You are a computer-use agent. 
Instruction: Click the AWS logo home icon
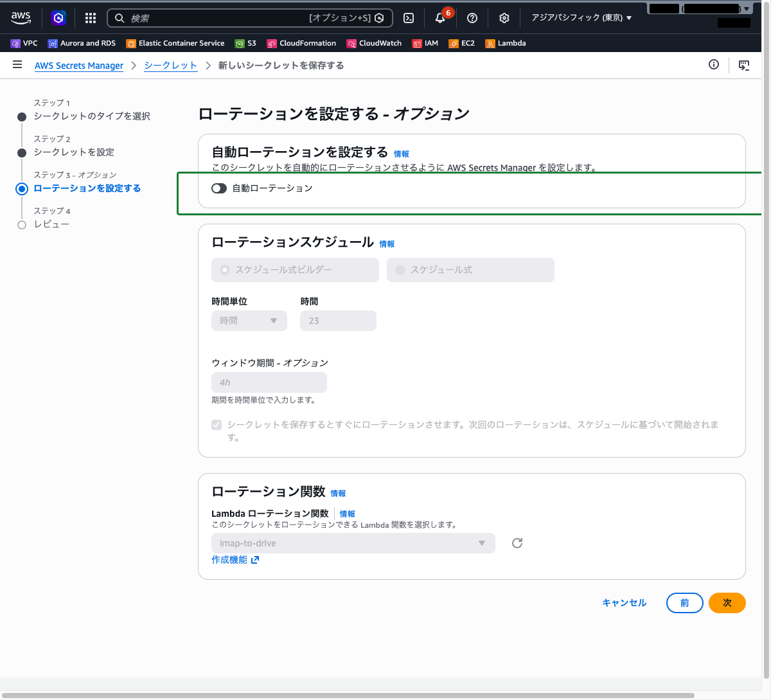(21, 18)
